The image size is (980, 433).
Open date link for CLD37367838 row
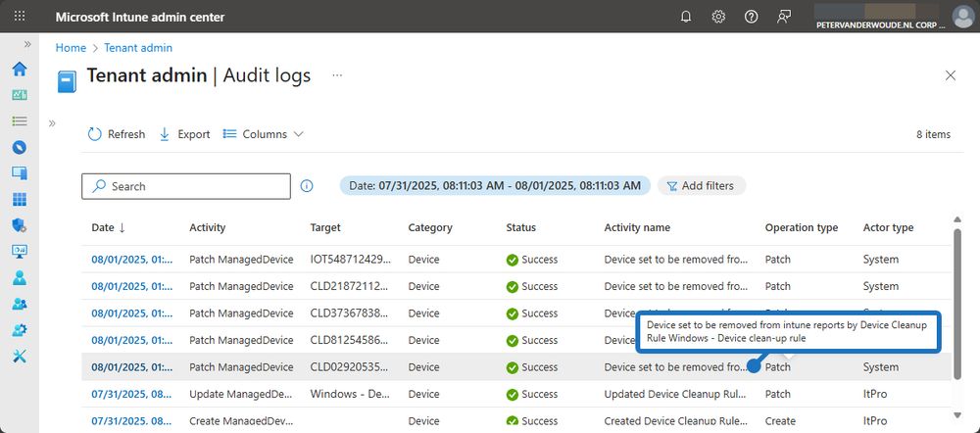[132, 313]
